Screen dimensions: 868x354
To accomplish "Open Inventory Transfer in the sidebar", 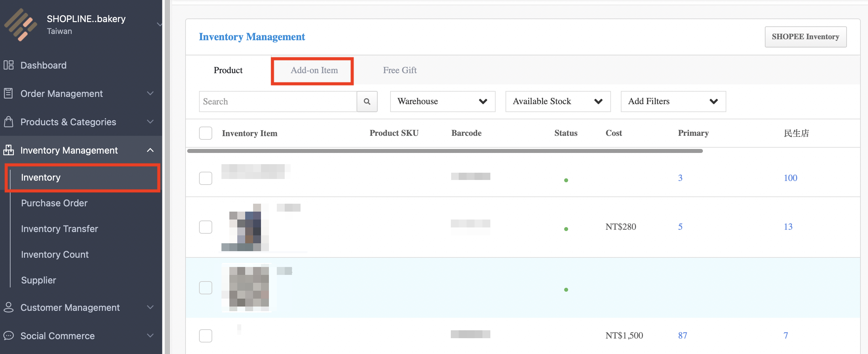I will pos(59,228).
